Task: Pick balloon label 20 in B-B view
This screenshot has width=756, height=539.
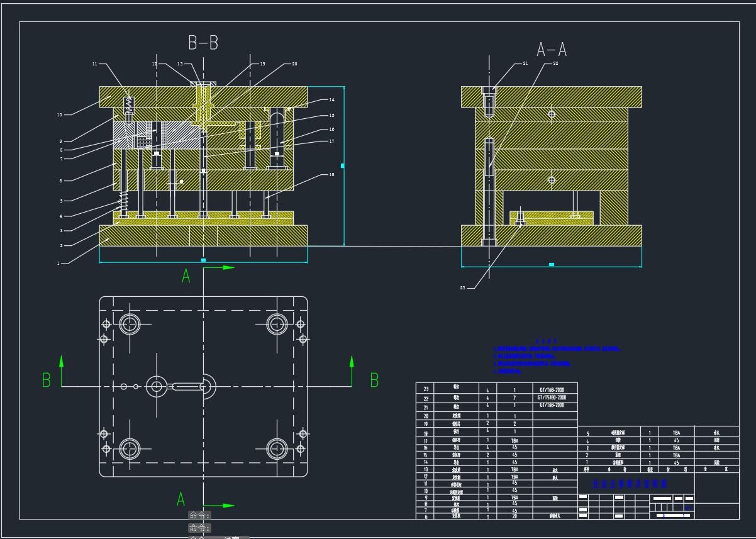Action: coord(294,64)
